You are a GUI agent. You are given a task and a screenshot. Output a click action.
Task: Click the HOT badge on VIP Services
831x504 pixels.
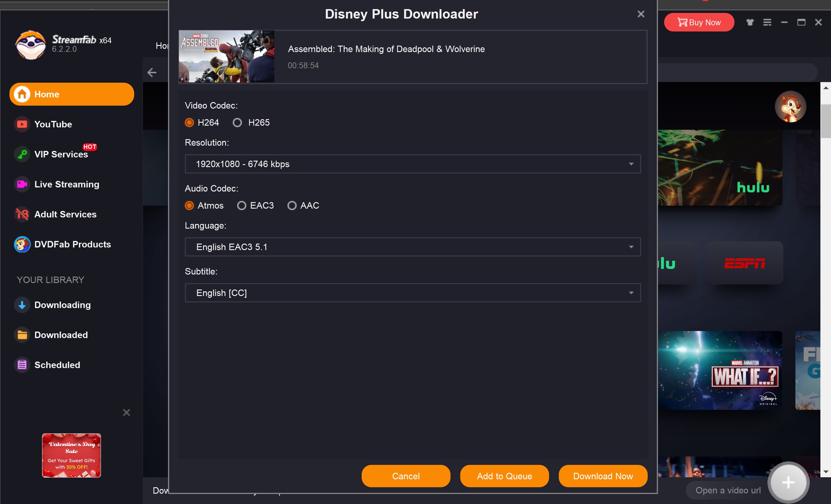[x=90, y=147]
